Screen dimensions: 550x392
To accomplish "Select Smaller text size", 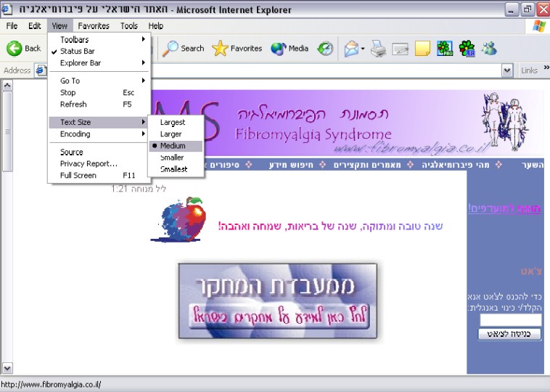I will click(176, 158).
